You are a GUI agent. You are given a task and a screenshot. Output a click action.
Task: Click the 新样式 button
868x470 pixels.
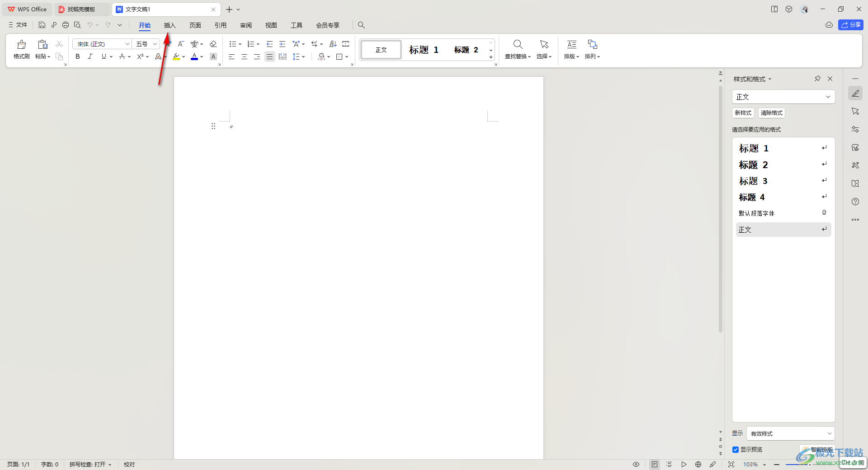(743, 113)
